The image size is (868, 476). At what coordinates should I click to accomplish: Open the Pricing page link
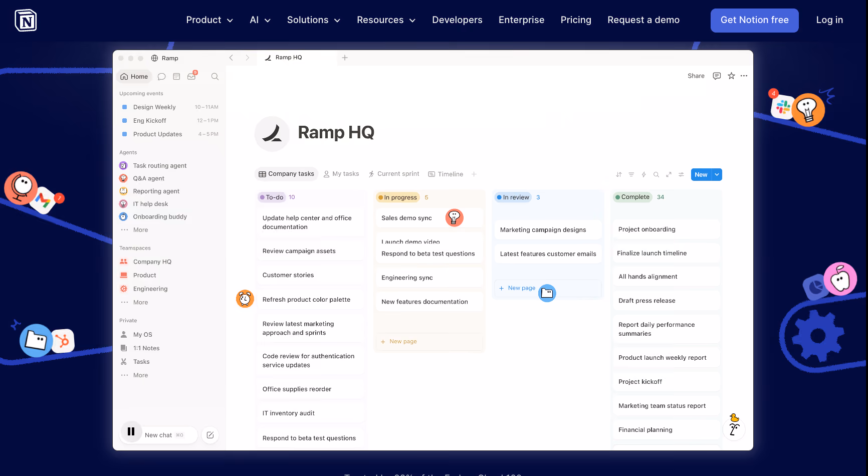pos(576,20)
